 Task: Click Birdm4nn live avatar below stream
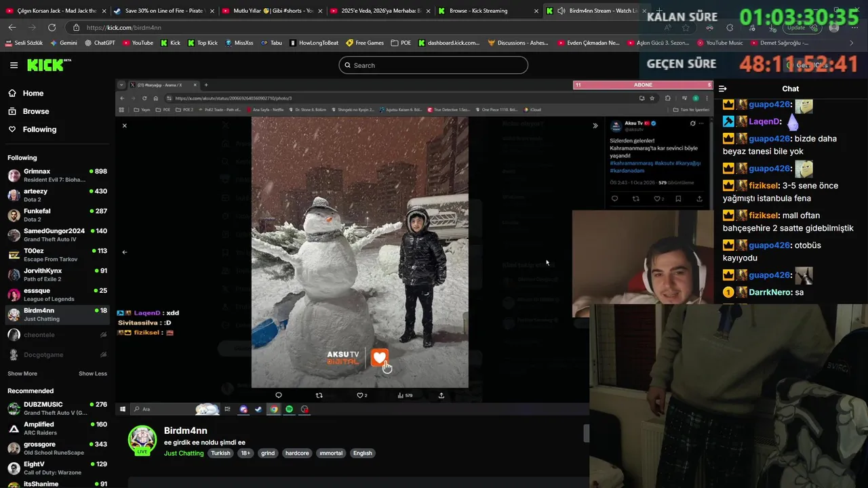pyautogui.click(x=142, y=440)
